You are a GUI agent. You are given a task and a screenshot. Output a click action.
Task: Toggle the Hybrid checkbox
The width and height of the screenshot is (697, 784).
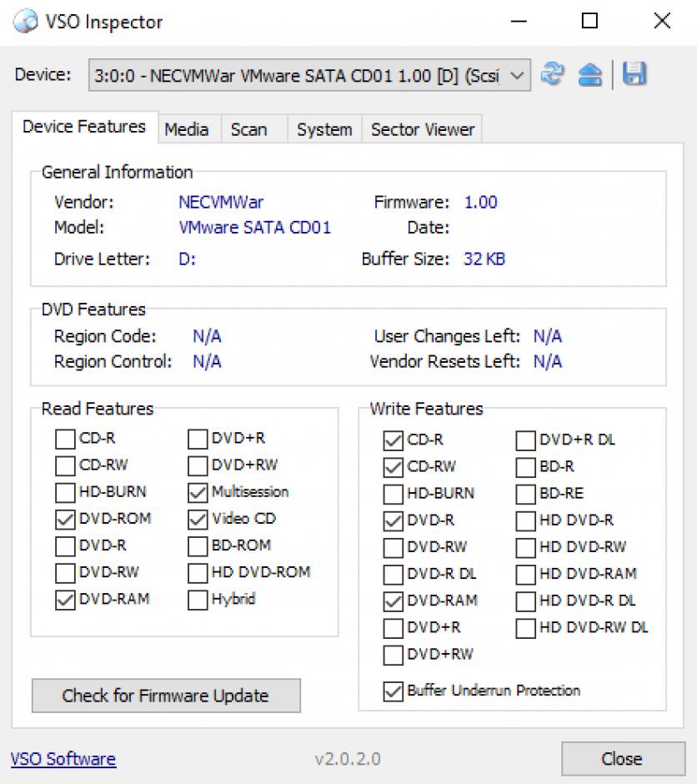pyautogui.click(x=198, y=600)
